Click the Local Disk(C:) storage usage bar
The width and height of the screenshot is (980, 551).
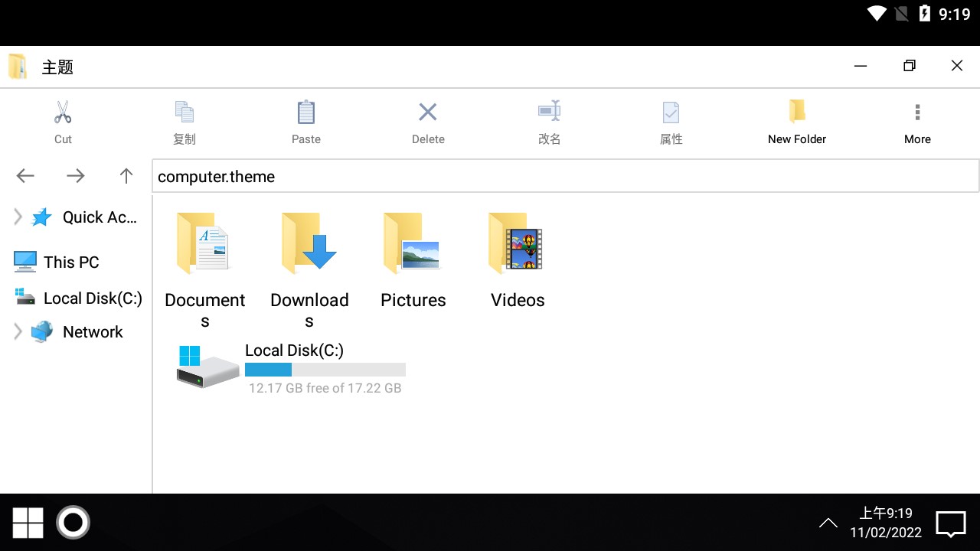tap(325, 370)
